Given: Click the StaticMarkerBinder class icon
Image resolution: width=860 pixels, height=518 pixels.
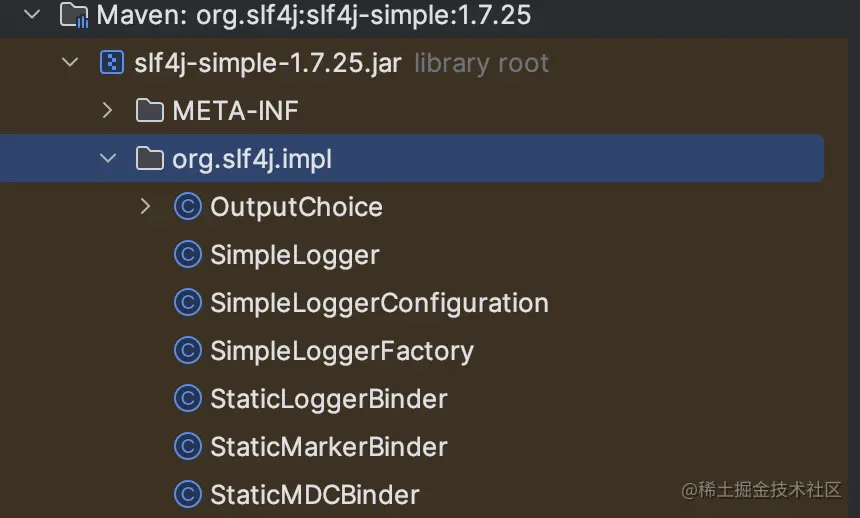Looking at the screenshot, I should pos(187,447).
